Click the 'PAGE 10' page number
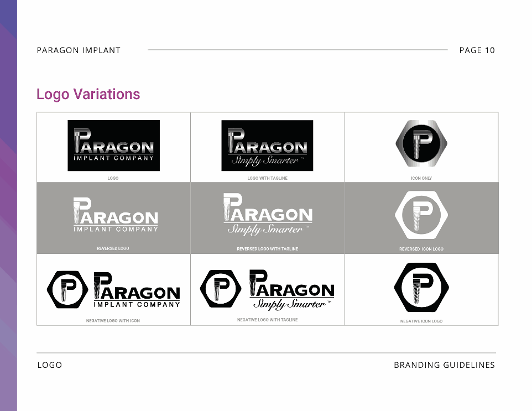Viewport: 532px width, 411px height. 477,50
